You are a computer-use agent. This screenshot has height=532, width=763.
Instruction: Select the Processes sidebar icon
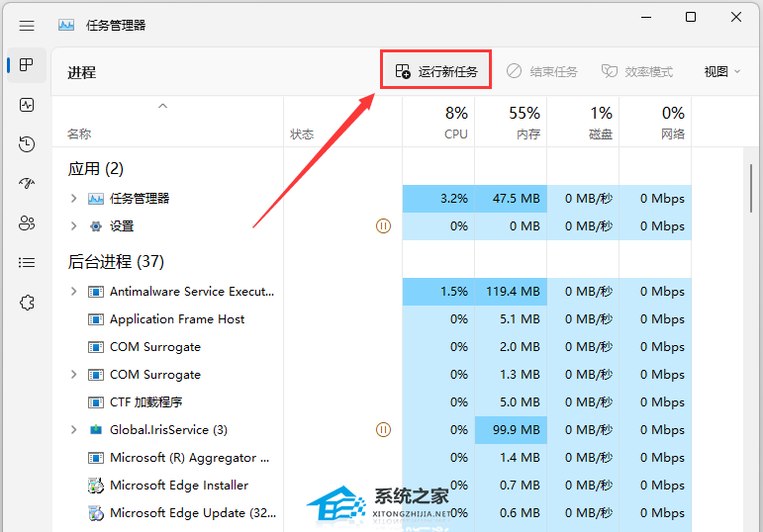[x=27, y=65]
